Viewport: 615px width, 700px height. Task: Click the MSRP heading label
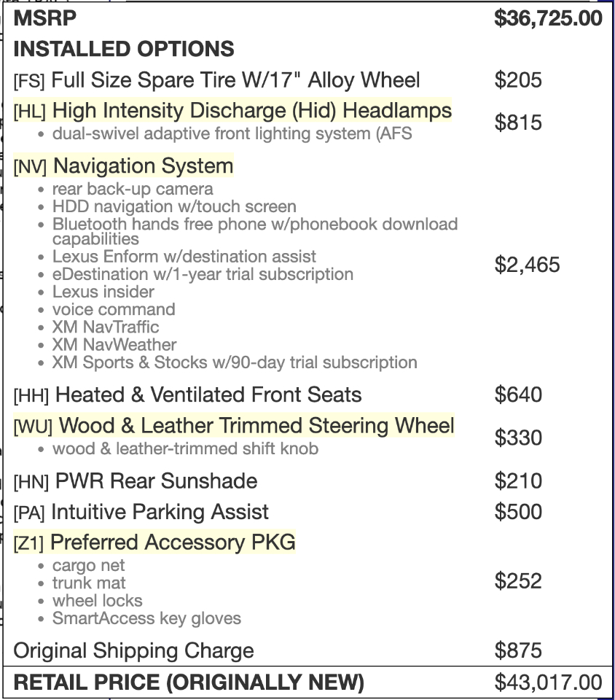point(45,18)
